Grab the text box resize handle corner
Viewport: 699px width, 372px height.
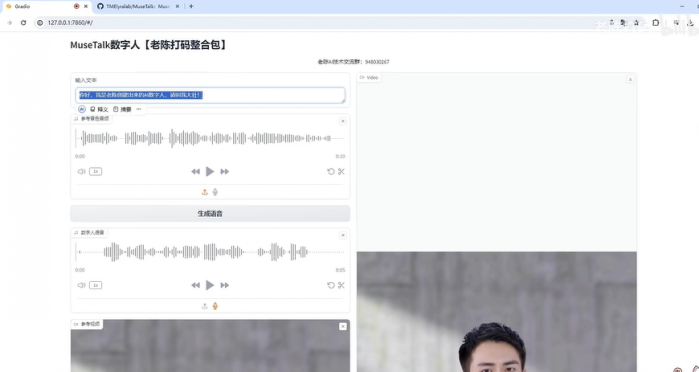pos(343,101)
